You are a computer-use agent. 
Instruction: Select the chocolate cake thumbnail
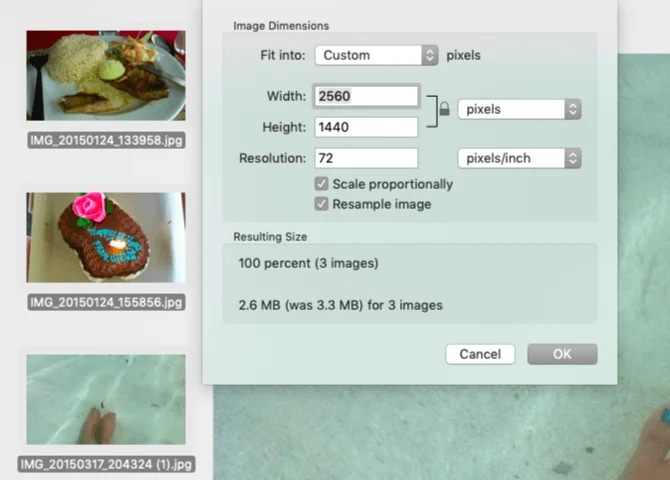point(106,238)
